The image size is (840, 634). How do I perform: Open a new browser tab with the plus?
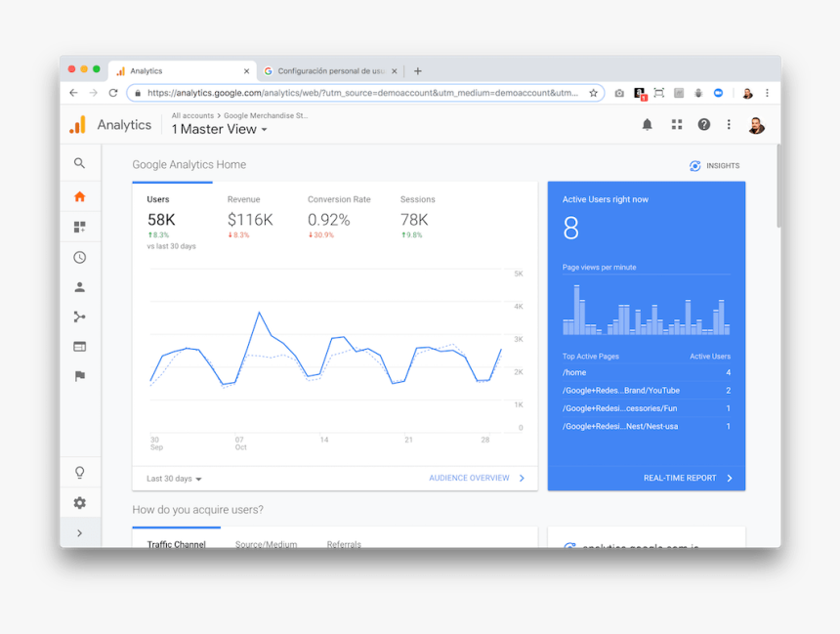point(418,70)
